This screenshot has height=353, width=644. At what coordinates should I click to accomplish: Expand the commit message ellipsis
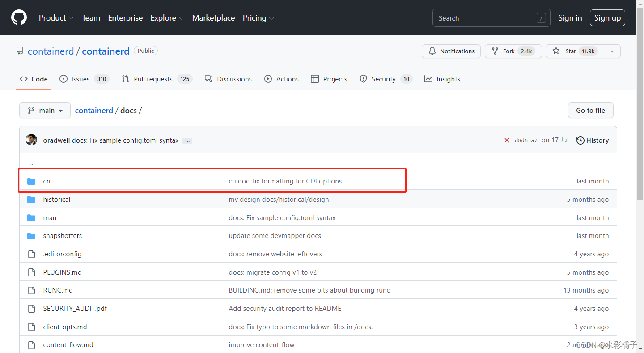(x=187, y=140)
